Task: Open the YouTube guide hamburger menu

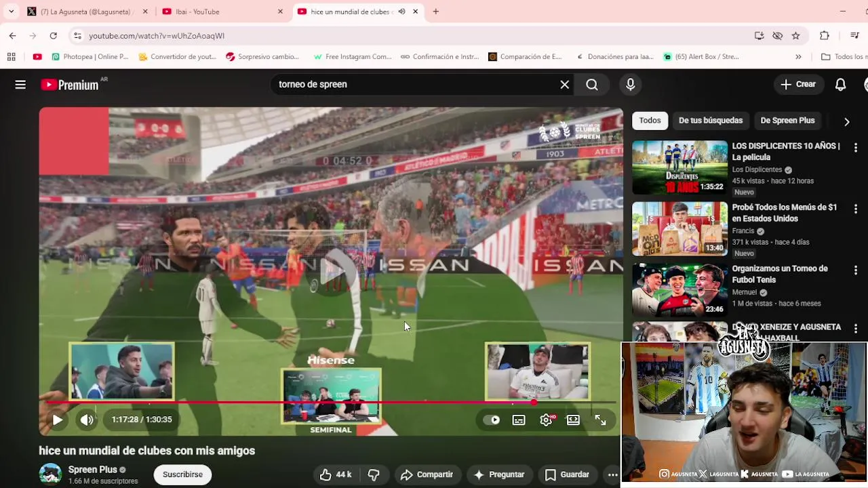Action: click(20, 85)
